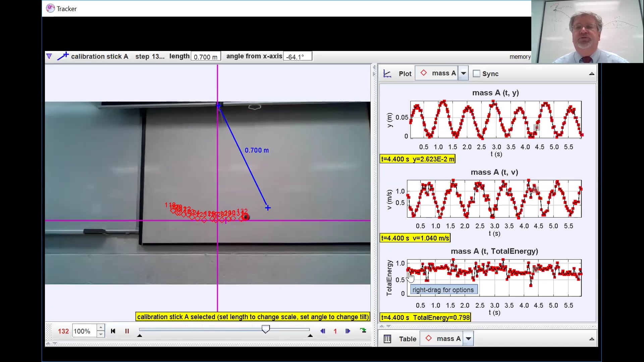Click the lower end of calibration stick
Viewport: 644px width, 362px height.
268,208
